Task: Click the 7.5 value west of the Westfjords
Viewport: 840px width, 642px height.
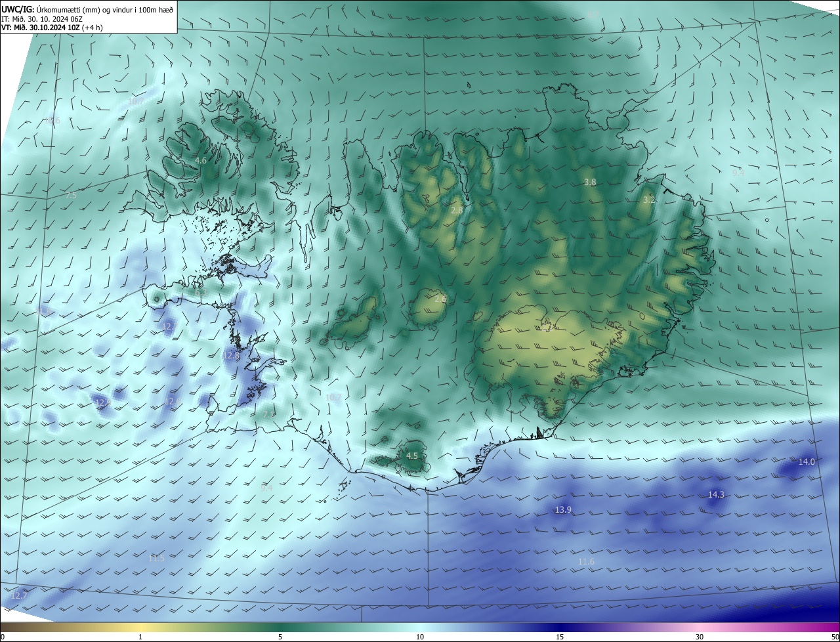Action: pyautogui.click(x=71, y=196)
